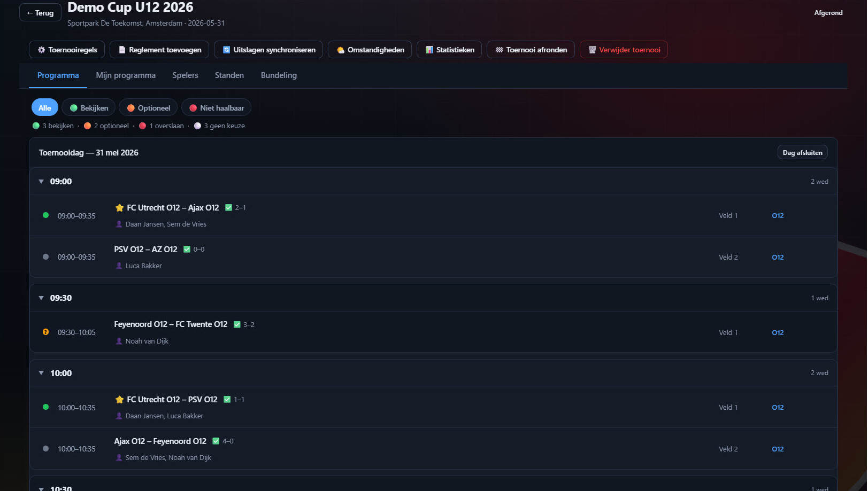Screen dimensions: 868x491
Task: Click the weather icon in Omstandigheden
Action: (x=340, y=50)
